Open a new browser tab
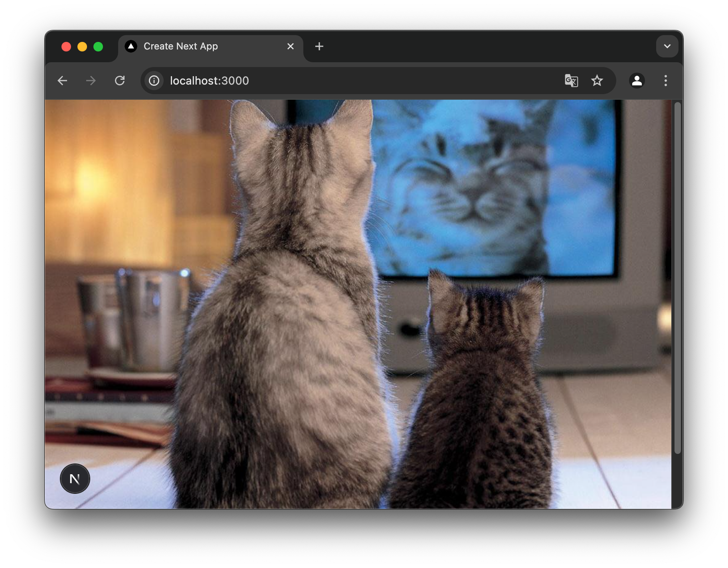This screenshot has height=568, width=728. point(319,46)
